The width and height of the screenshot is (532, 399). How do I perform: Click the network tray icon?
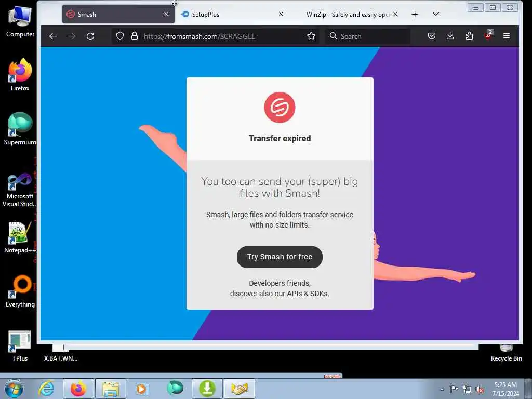[x=467, y=389]
